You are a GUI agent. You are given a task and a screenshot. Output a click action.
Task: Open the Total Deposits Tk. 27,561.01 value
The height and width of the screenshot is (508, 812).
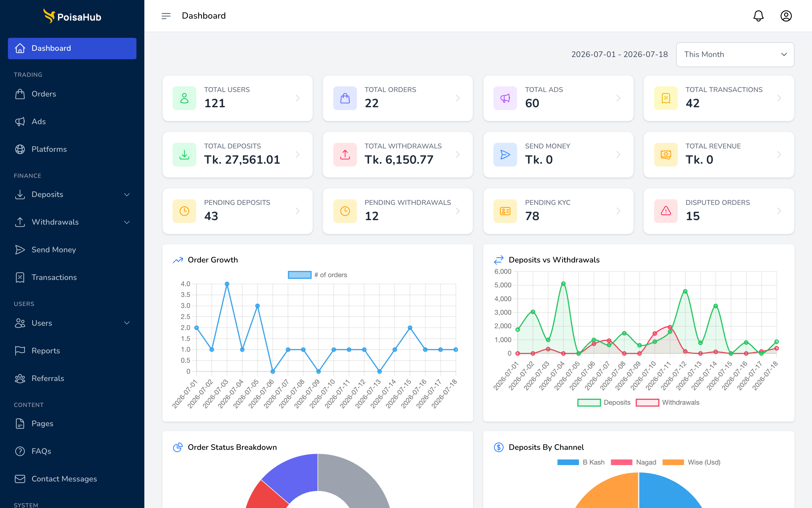point(242,159)
